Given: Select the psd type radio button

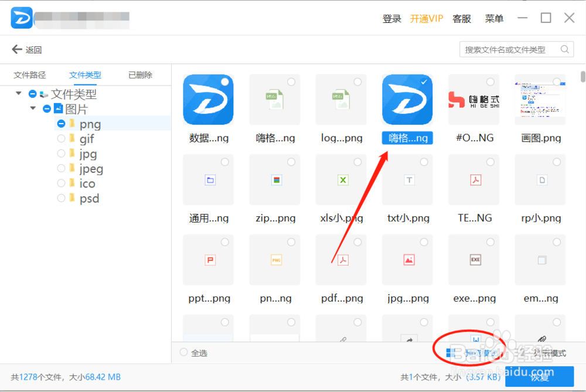Looking at the screenshot, I should tap(61, 198).
